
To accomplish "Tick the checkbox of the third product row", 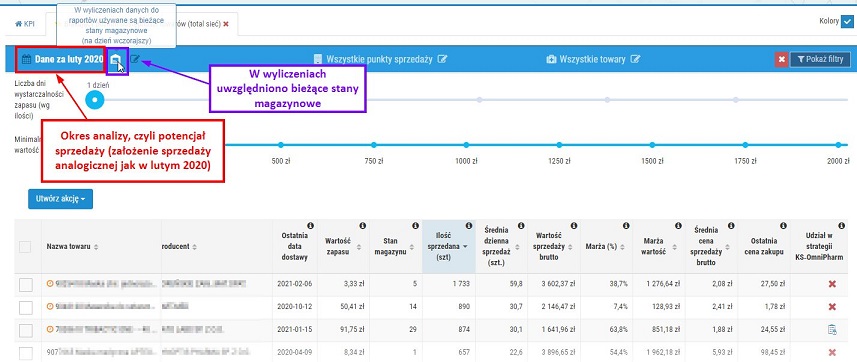I will 26,330.
